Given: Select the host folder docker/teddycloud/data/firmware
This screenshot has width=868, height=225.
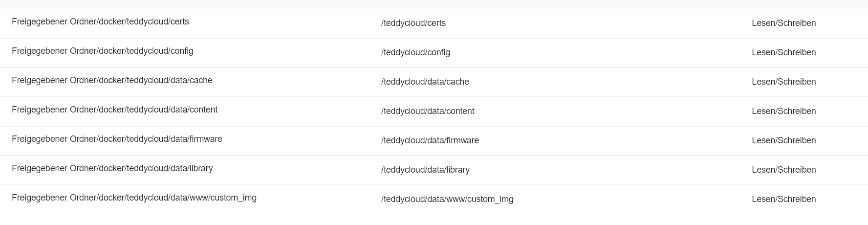Looking at the screenshot, I should click(x=117, y=139).
